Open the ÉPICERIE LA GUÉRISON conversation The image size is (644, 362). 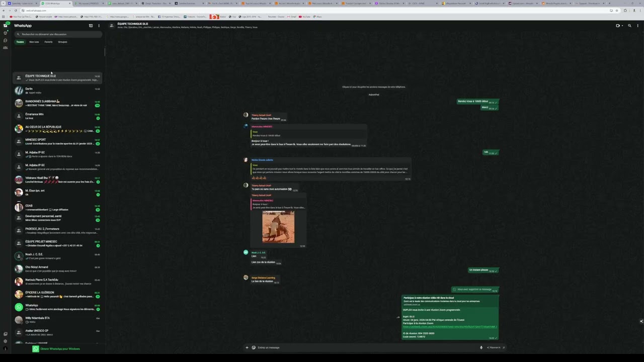[58, 294]
